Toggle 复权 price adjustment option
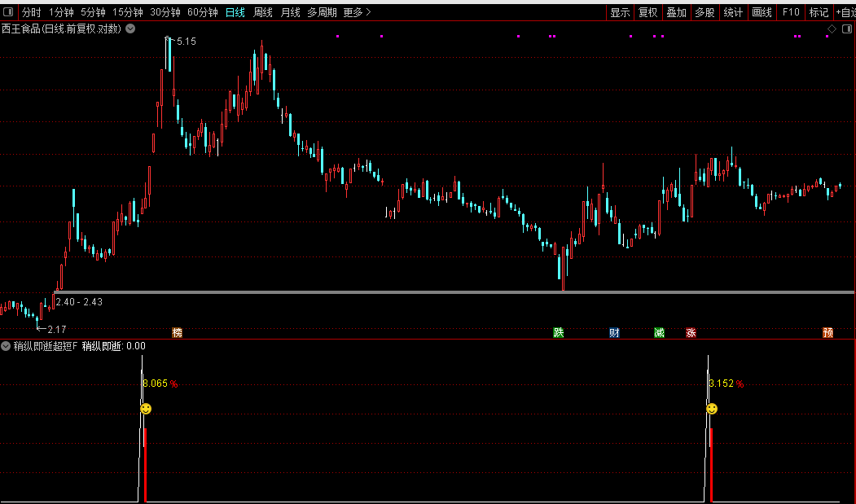Screen dimensions: 856x504 647,12
